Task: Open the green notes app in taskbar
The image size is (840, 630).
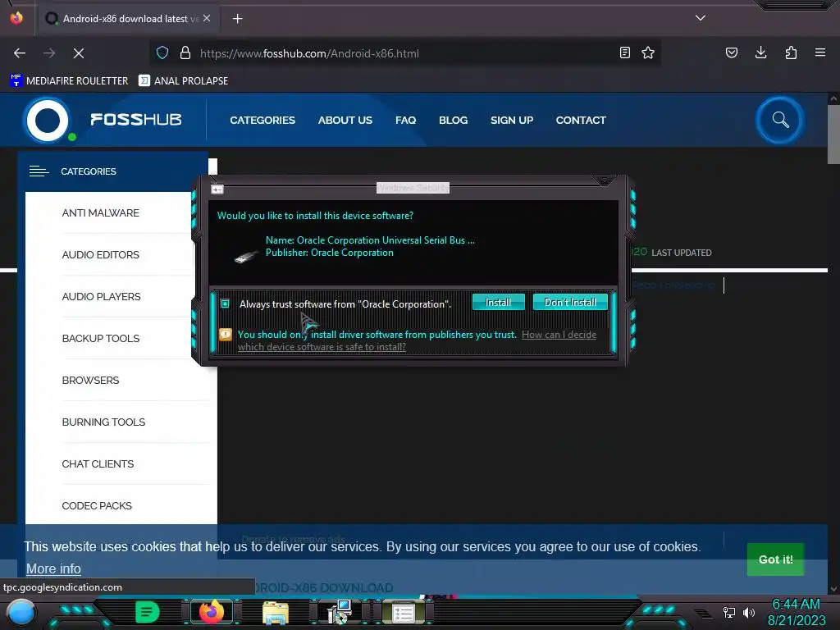Action: coord(147,612)
